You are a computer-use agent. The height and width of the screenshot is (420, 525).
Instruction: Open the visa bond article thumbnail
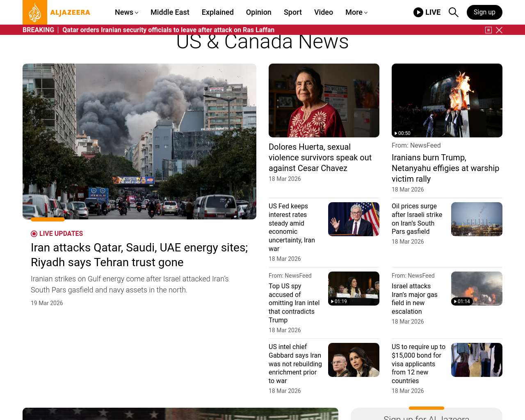coord(476,360)
